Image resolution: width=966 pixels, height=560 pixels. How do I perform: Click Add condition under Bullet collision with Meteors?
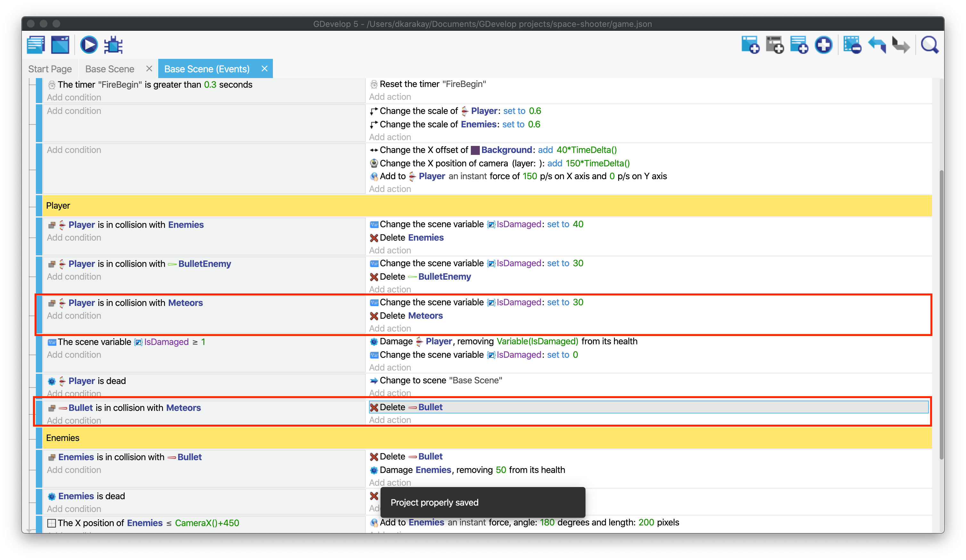(x=74, y=420)
